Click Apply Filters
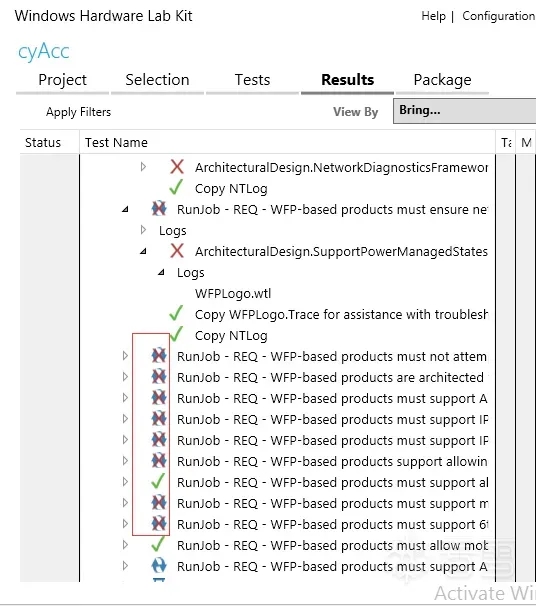Screen dimensions: 536x606 78,112
